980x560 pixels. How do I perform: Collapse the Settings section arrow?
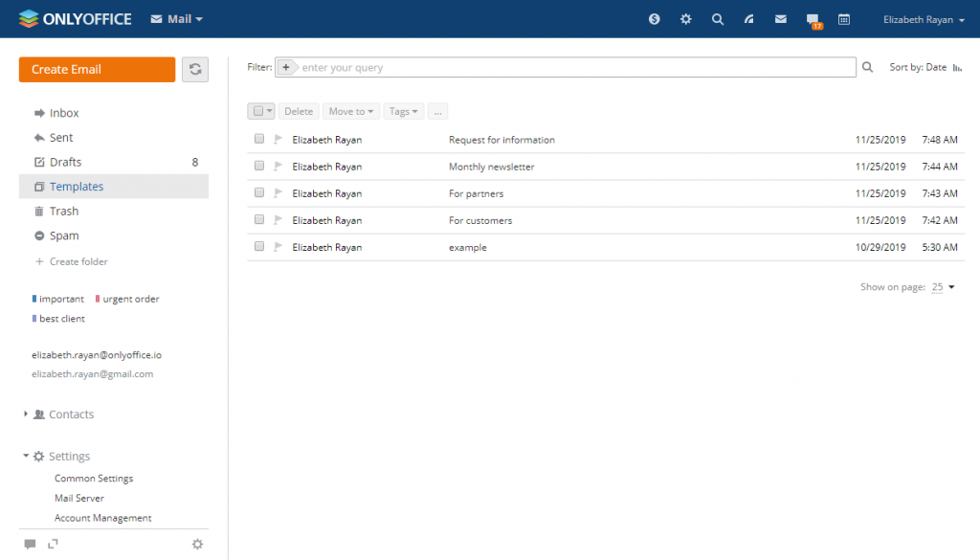(26, 456)
